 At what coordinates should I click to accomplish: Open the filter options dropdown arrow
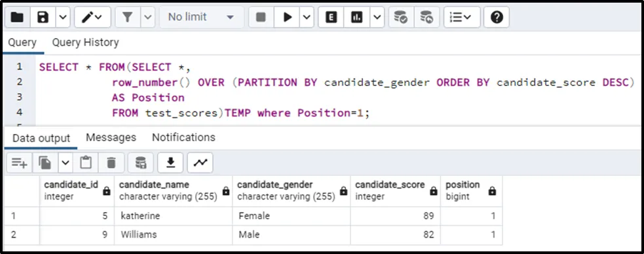[x=148, y=17]
